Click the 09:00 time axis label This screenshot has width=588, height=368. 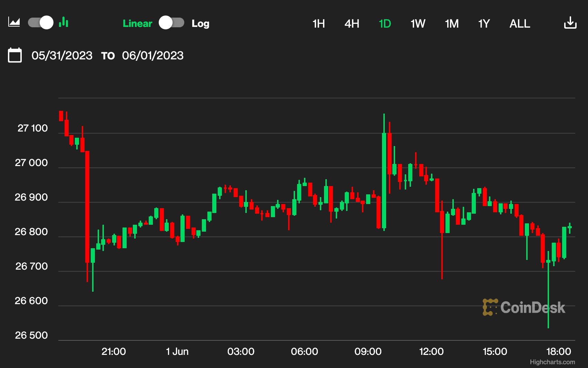368,351
